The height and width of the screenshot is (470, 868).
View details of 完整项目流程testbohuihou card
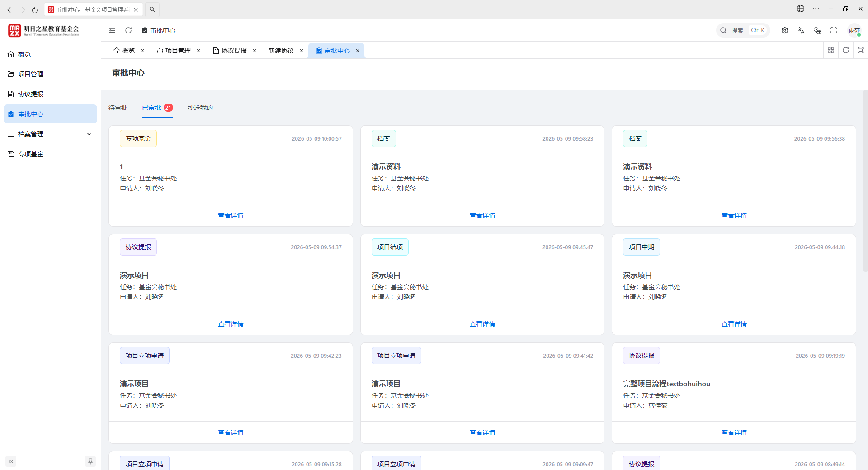pyautogui.click(x=734, y=432)
